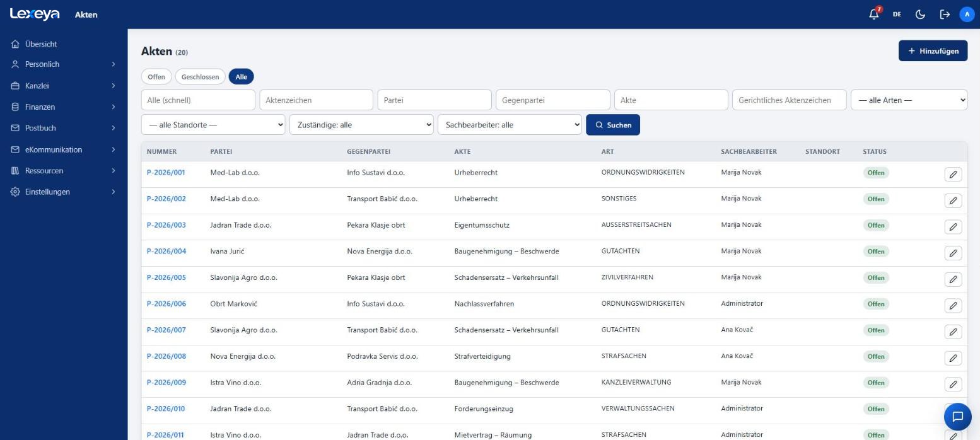The image size is (980, 440).
Task: Expand the Persönlich sidebar section
Action: pyautogui.click(x=64, y=64)
